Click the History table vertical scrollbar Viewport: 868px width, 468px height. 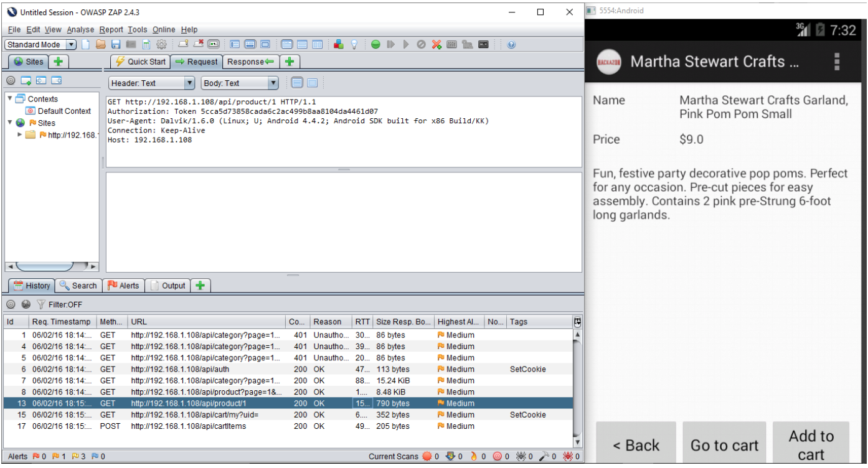tap(577, 388)
